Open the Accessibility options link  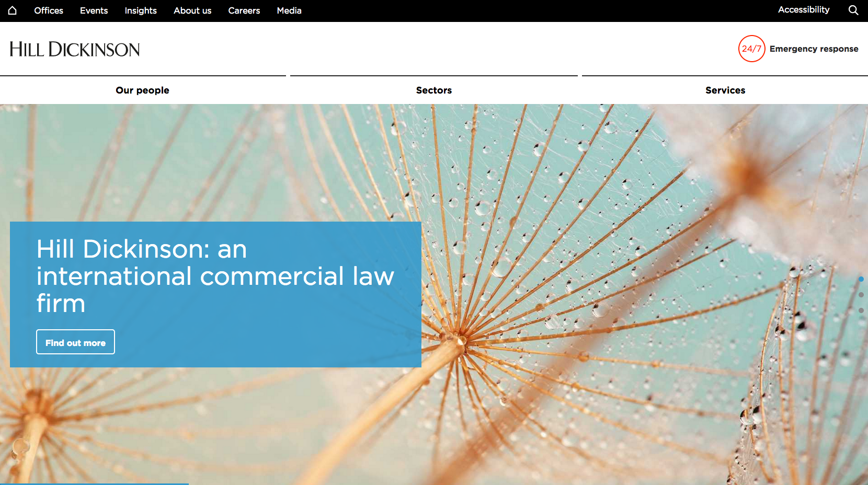804,10
